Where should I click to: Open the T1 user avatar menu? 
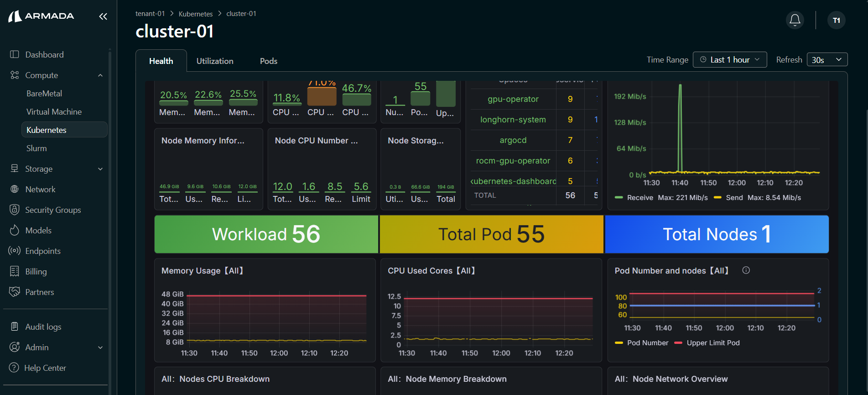click(837, 20)
